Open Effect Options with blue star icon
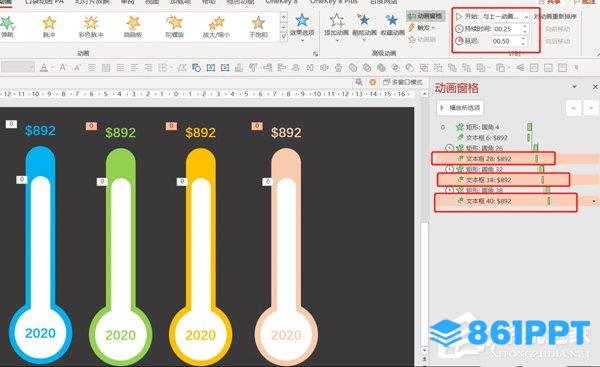600x367 pixels. (302, 25)
